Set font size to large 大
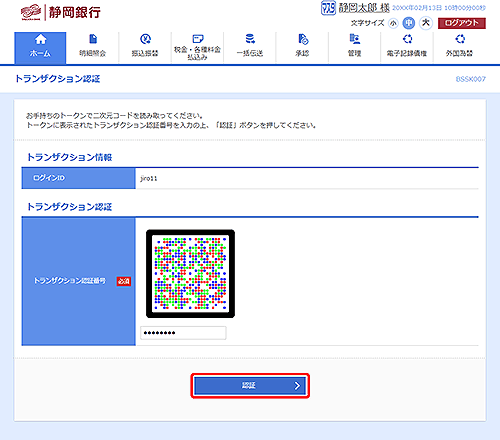Image resolution: width=500 pixels, height=440 pixels. [x=426, y=23]
